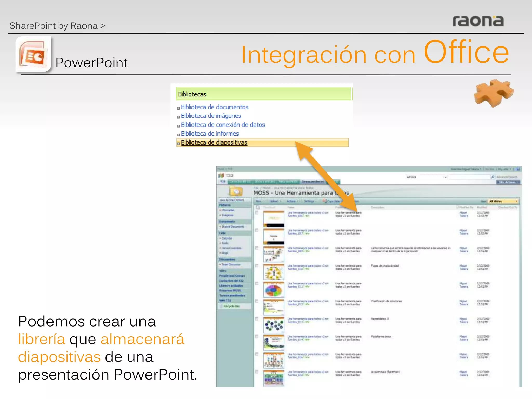This screenshot has height=399, width=532.
Task: Click View All Site Content link
Action: click(232, 200)
